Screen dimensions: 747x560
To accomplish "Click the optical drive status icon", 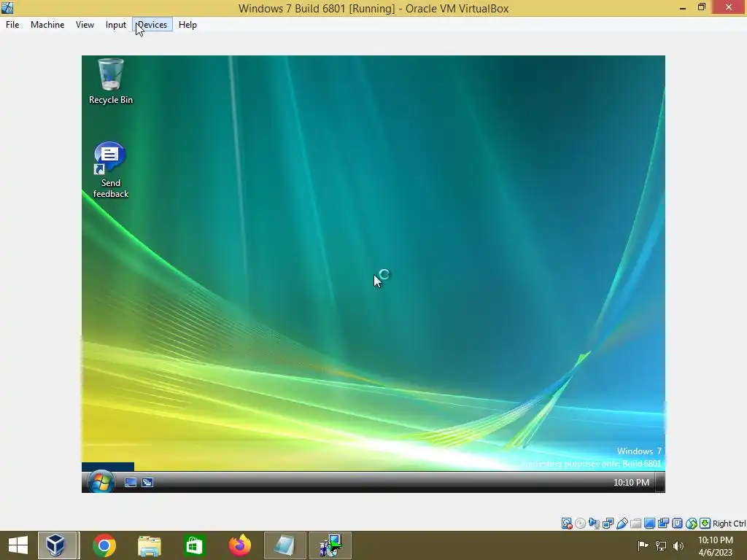I will 580,524.
